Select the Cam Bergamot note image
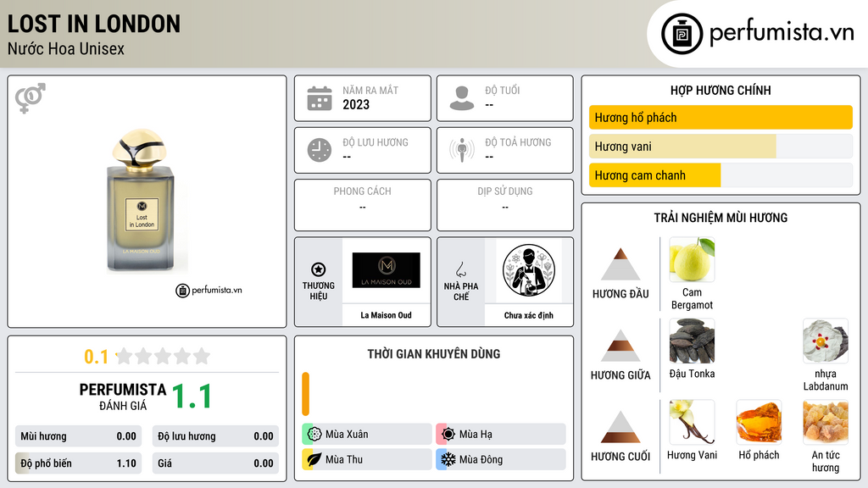The image size is (868, 488). point(692,259)
